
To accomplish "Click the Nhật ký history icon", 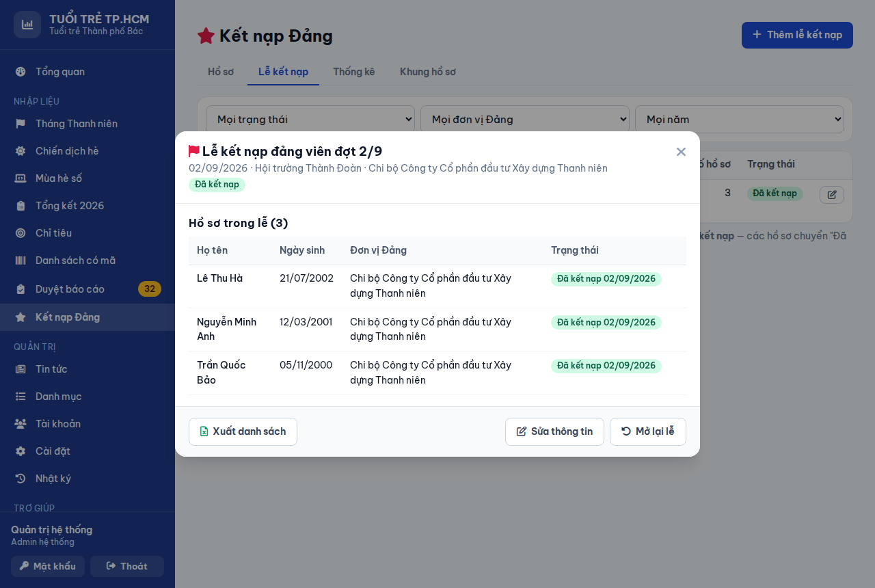I will [x=21, y=479].
